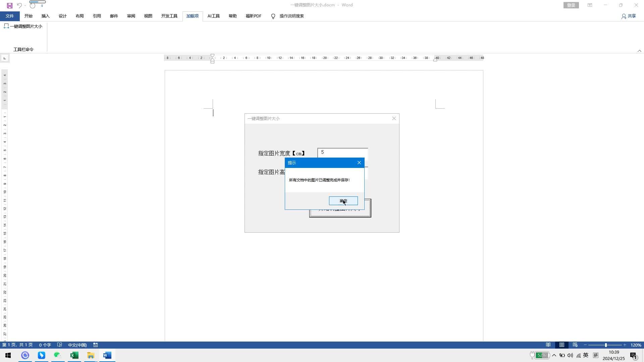This screenshot has width=644, height=362.
Task: Switch to Read Mode view icon
Action: 548,345
